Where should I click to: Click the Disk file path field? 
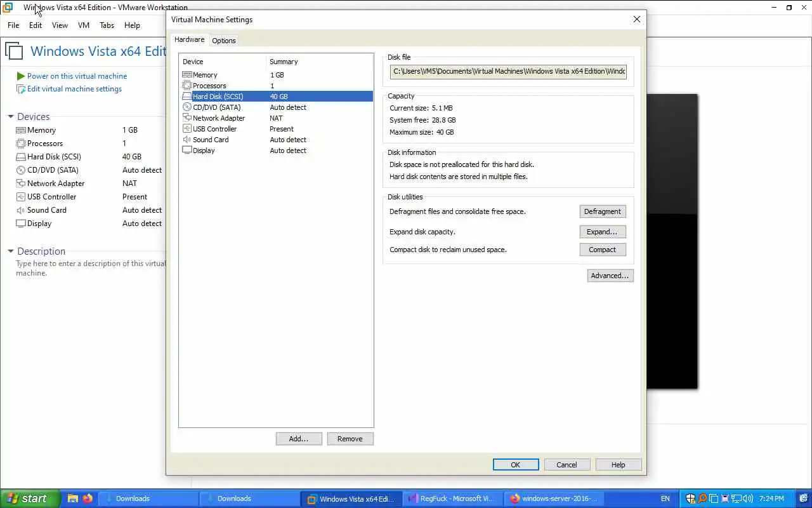pos(508,71)
